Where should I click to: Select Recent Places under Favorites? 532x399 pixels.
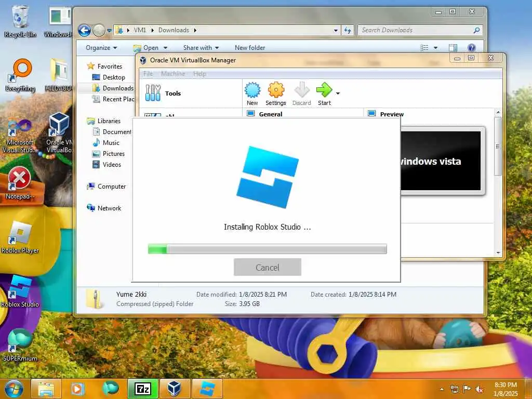tap(114, 99)
